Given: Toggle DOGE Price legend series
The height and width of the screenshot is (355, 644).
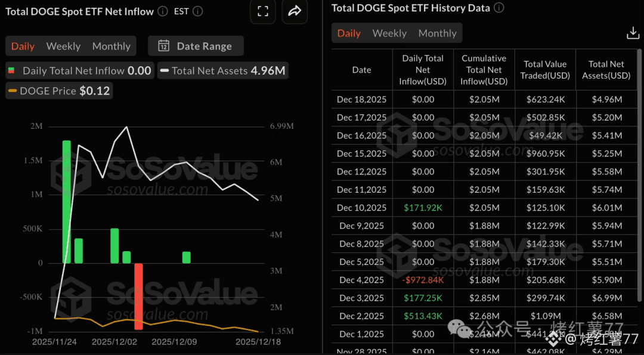Looking at the screenshot, I should (59, 91).
